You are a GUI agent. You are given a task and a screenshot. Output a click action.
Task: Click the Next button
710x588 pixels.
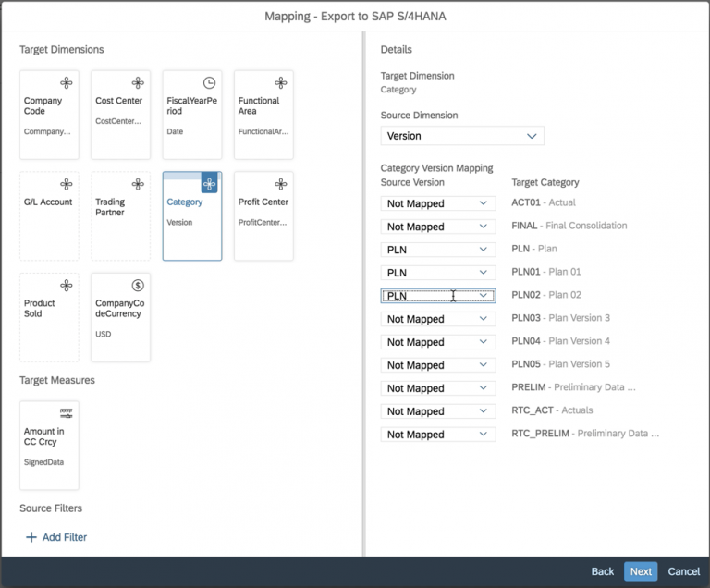[641, 571]
